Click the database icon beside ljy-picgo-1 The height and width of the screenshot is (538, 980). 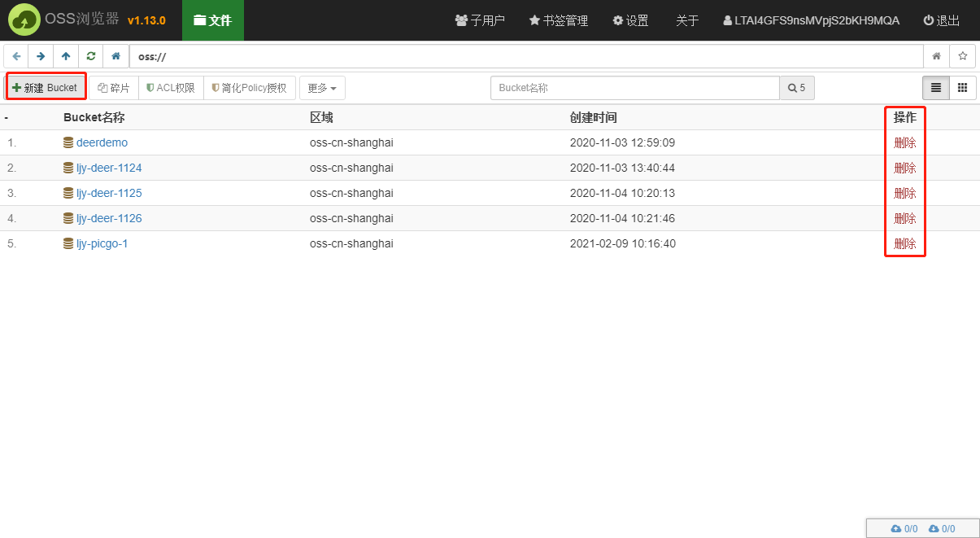(x=68, y=243)
